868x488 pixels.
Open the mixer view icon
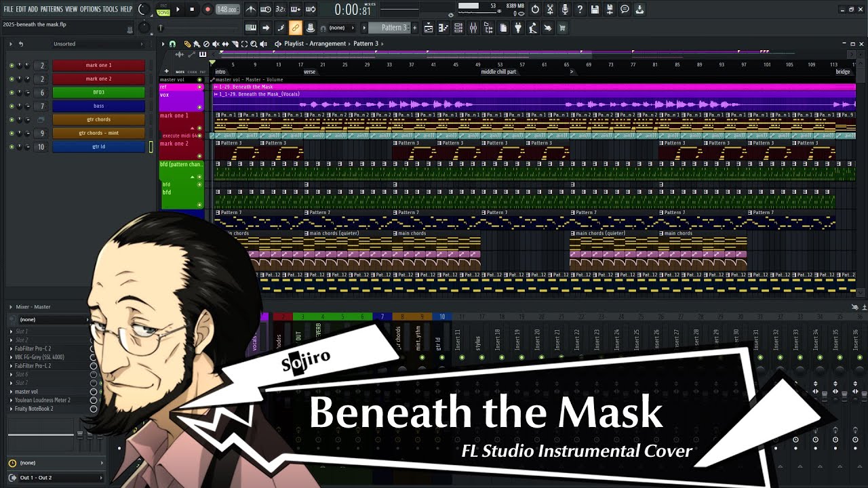(x=473, y=28)
